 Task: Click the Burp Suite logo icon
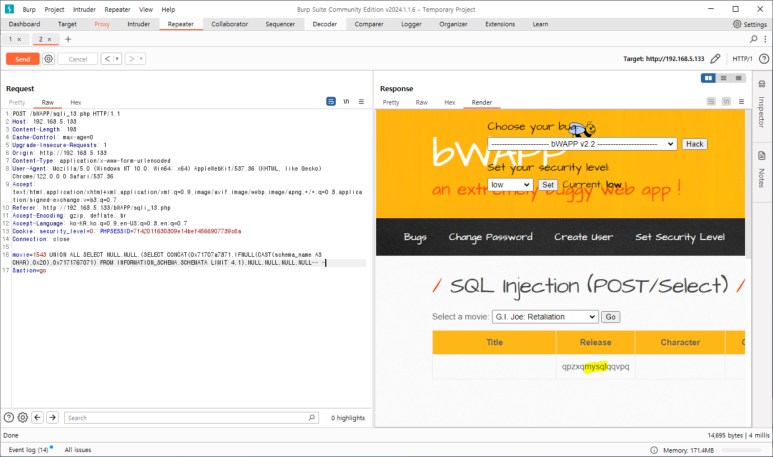coord(9,9)
